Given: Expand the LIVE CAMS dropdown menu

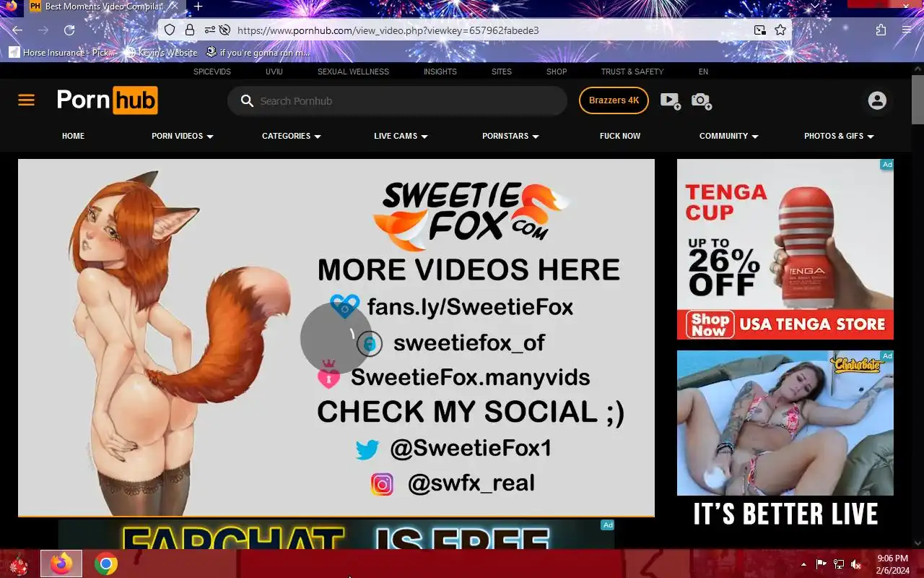Looking at the screenshot, I should [x=401, y=136].
